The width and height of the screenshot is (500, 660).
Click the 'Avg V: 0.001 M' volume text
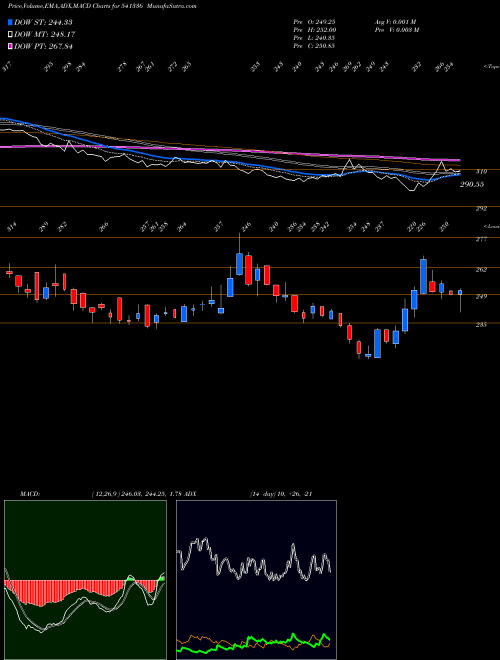click(x=395, y=22)
